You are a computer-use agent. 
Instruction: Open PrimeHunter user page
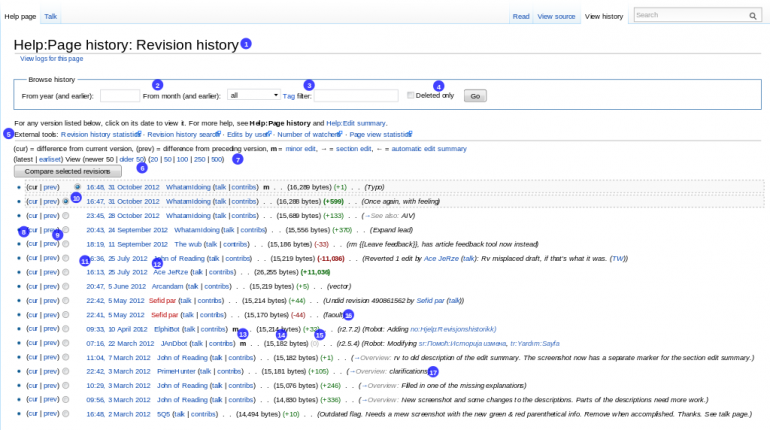pyautogui.click(x=176, y=371)
